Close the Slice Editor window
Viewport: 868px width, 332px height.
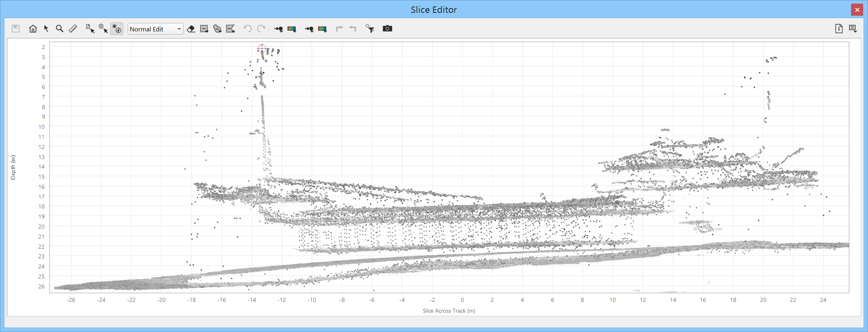(x=857, y=10)
